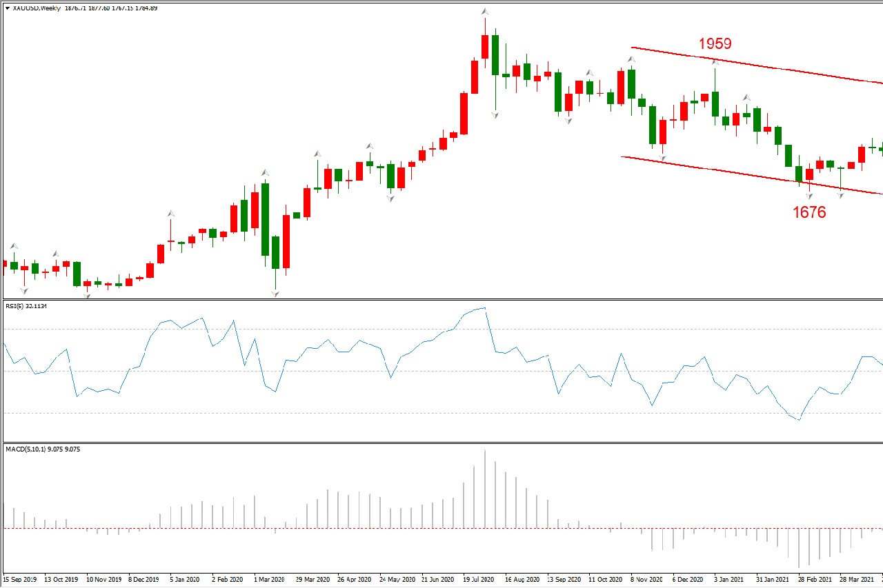
Task: Click the up fractal arrow above the chart's highest peak
Action: click(485, 12)
